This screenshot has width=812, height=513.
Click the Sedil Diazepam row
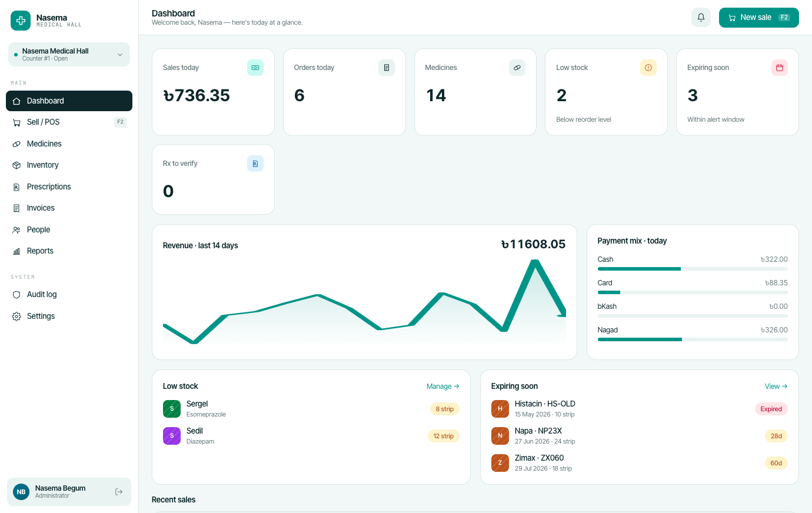311,436
